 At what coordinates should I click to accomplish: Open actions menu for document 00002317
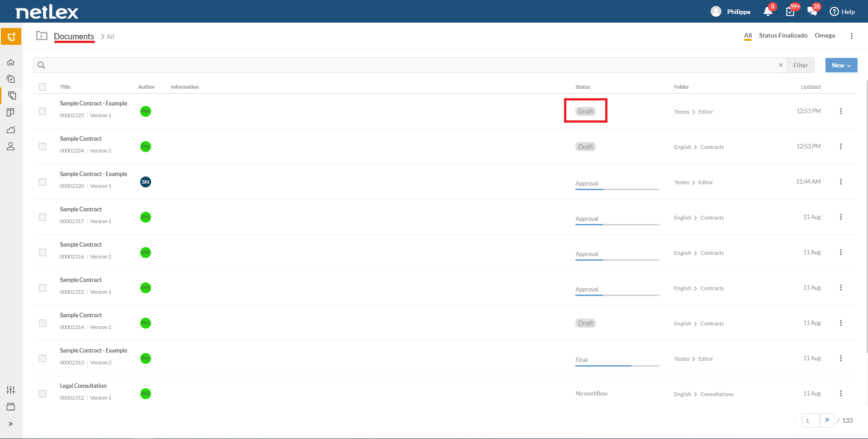[841, 217]
